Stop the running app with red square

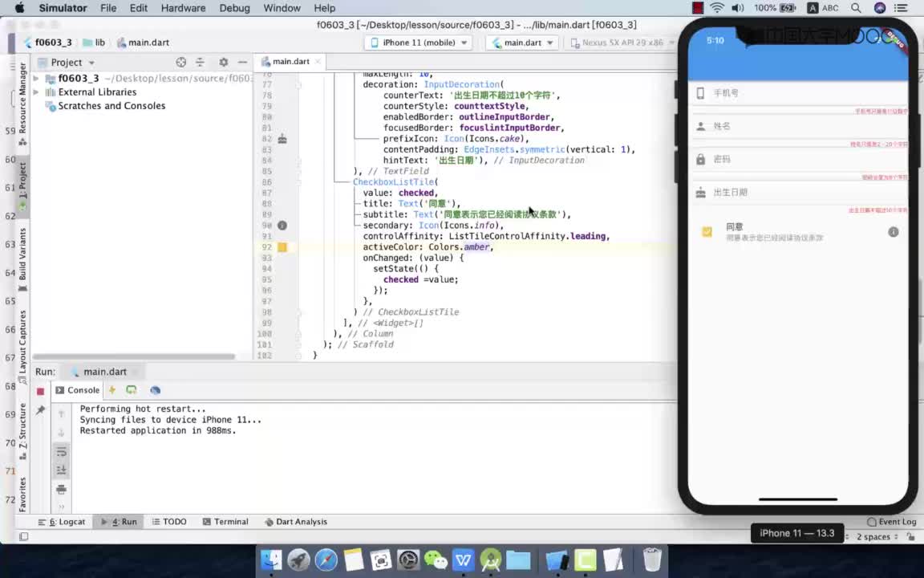[x=40, y=391]
